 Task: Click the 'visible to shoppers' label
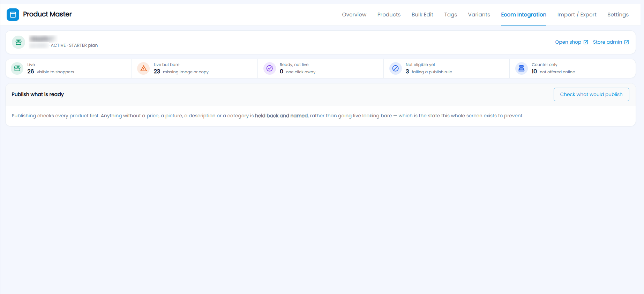[55, 72]
